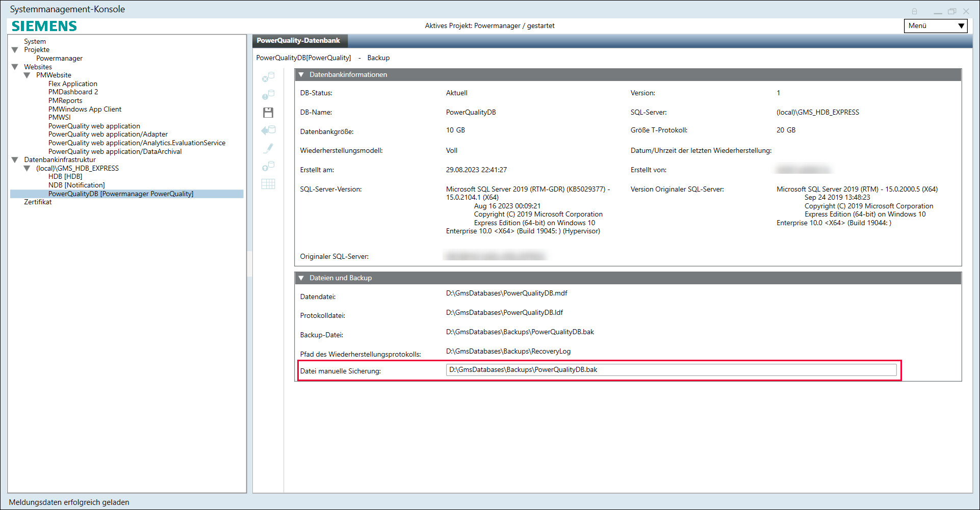Viewport: 980px width, 510px height.
Task: Open Zertifikat in the navigation tree
Action: click(x=38, y=202)
